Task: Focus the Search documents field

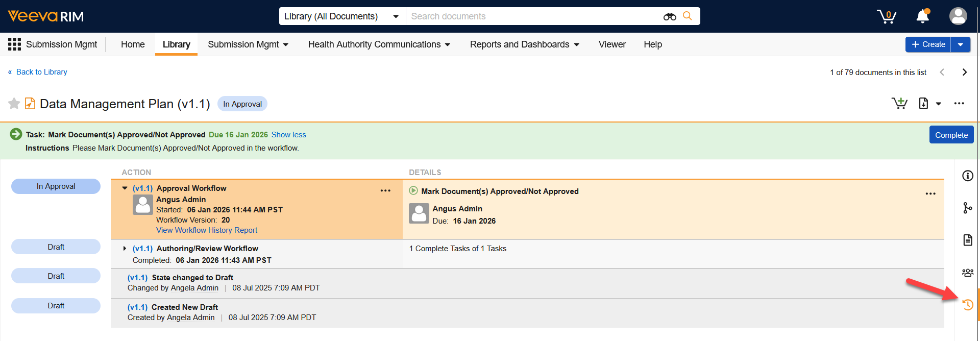Action: point(533,16)
